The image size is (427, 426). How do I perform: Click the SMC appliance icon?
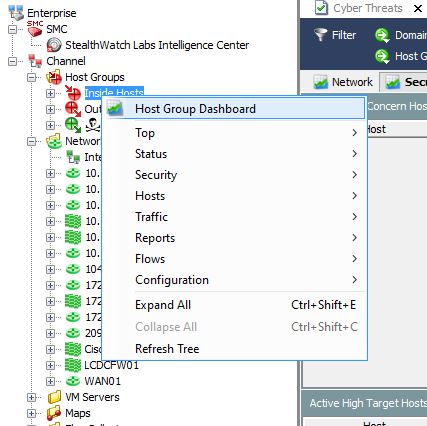[x=35, y=29]
